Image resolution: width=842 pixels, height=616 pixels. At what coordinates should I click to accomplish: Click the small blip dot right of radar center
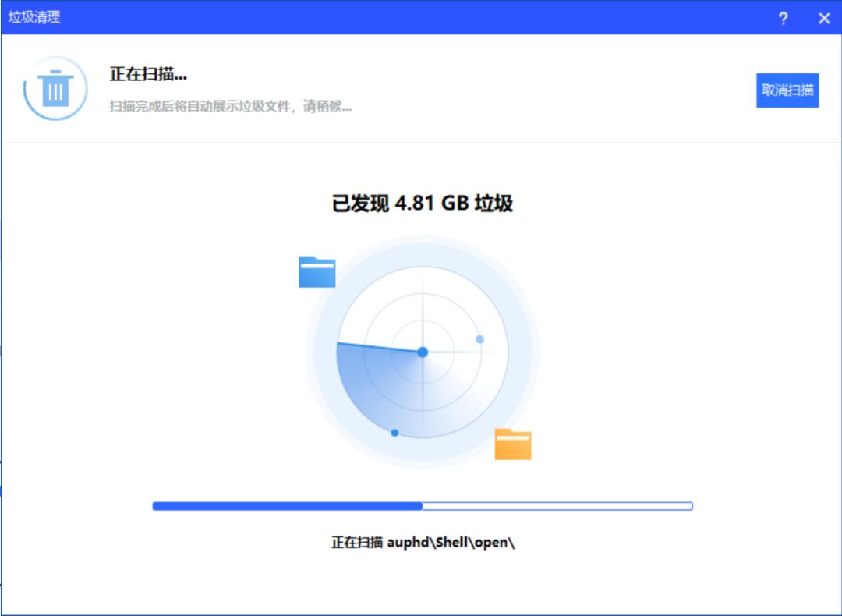click(x=480, y=338)
